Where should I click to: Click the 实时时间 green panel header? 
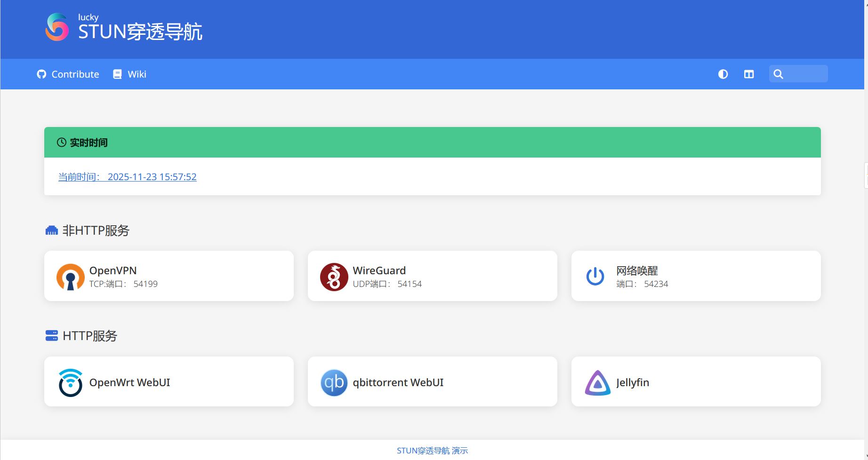tap(432, 143)
